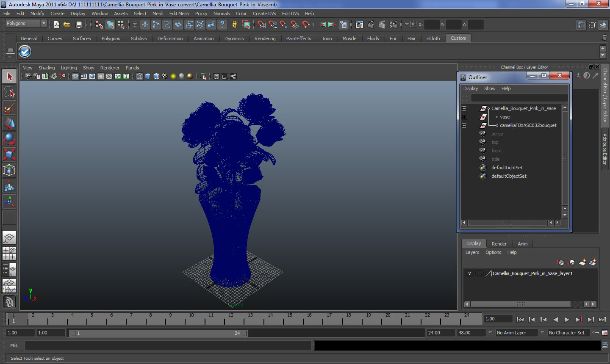Create layer from selected objects icon
The height and width of the screenshot is (364, 610).
[x=593, y=262]
